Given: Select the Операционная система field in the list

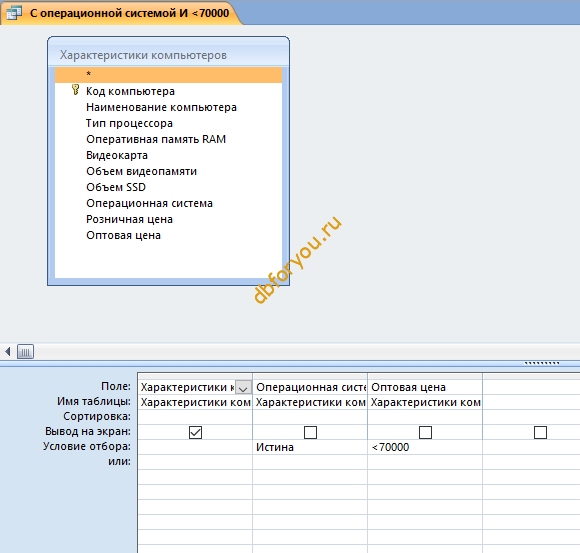Looking at the screenshot, I should [x=149, y=203].
